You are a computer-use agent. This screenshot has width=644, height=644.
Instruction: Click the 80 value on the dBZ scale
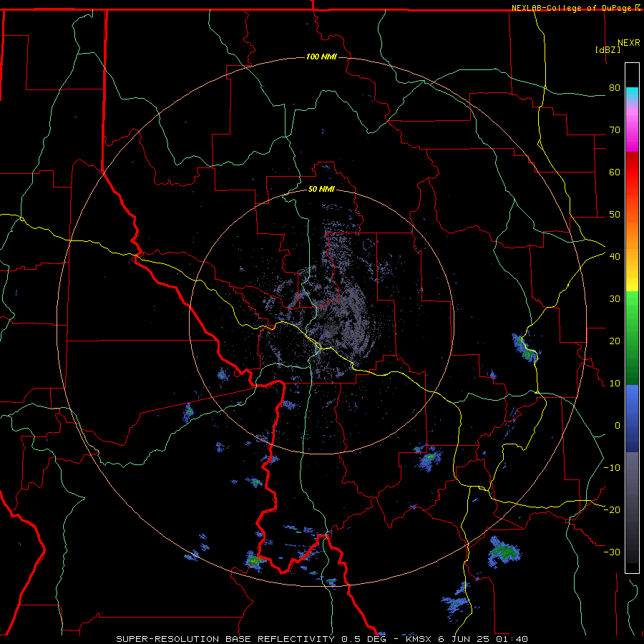pyautogui.click(x=615, y=88)
